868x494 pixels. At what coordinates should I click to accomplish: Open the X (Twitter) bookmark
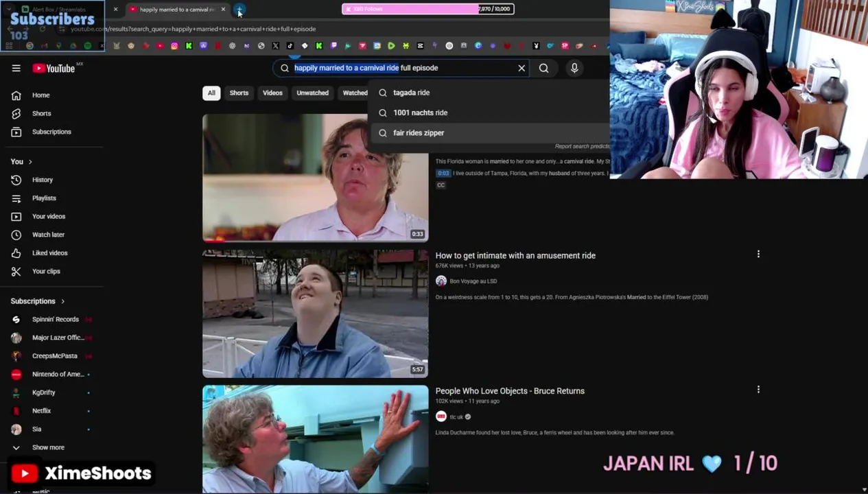(275, 46)
